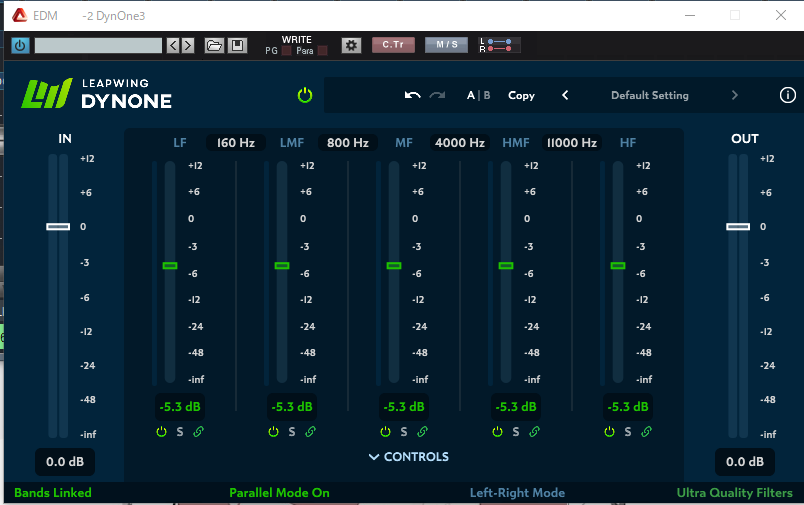804x505 pixels.
Task: Click the LF band green fader handle
Action: 170,266
